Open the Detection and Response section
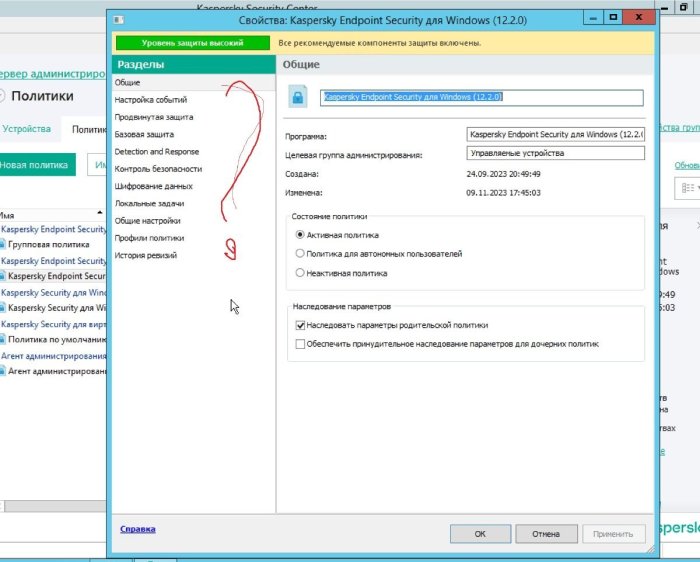This screenshot has height=562, width=700. (x=156, y=151)
